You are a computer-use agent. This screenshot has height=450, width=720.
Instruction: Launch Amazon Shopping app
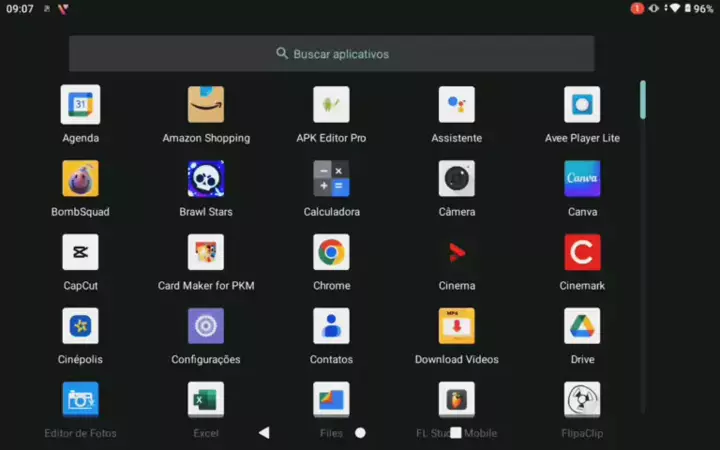[206, 105]
